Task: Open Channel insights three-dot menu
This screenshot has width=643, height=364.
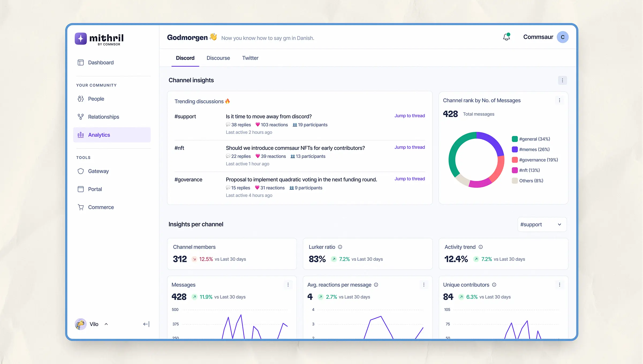Action: 562,80
